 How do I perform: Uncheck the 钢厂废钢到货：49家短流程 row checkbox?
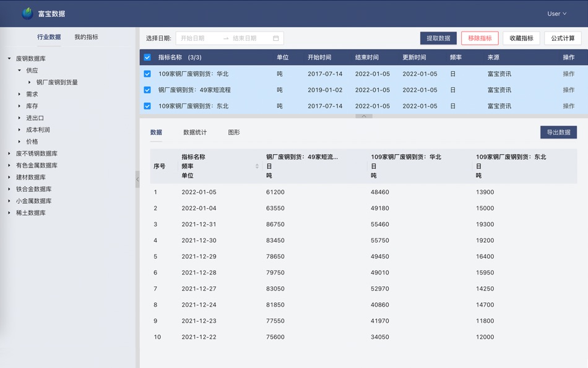[x=147, y=90]
